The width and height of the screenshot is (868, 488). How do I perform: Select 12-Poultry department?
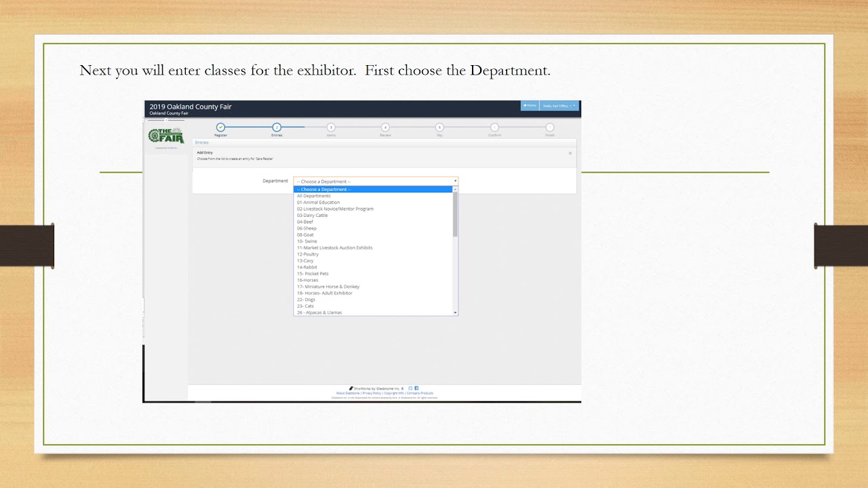point(373,254)
